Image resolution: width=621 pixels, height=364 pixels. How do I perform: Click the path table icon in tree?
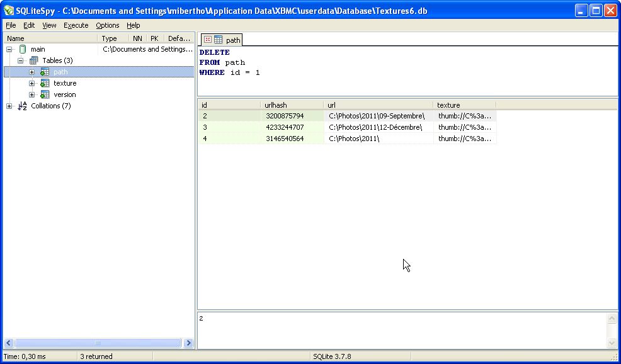45,72
